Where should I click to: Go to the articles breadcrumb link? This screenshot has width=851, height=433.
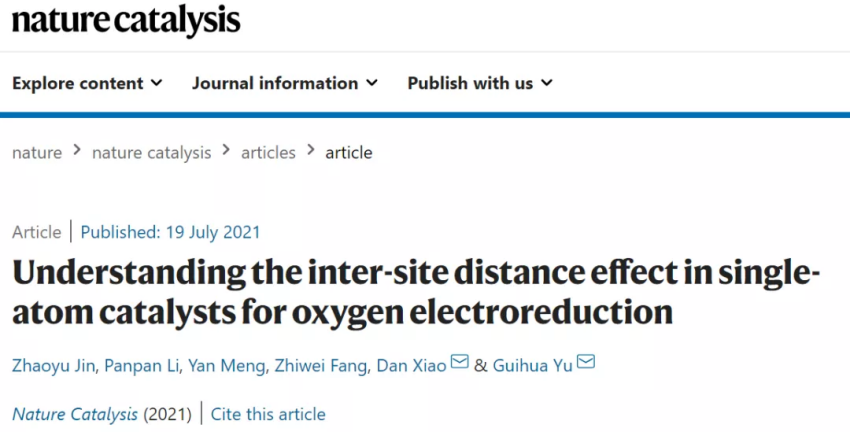click(268, 153)
